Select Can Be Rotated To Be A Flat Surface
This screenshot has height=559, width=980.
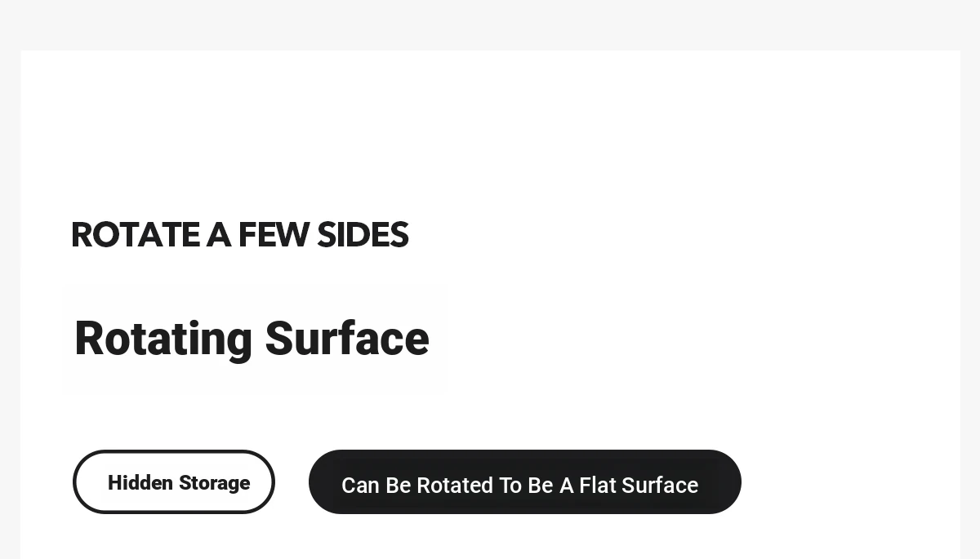point(525,481)
